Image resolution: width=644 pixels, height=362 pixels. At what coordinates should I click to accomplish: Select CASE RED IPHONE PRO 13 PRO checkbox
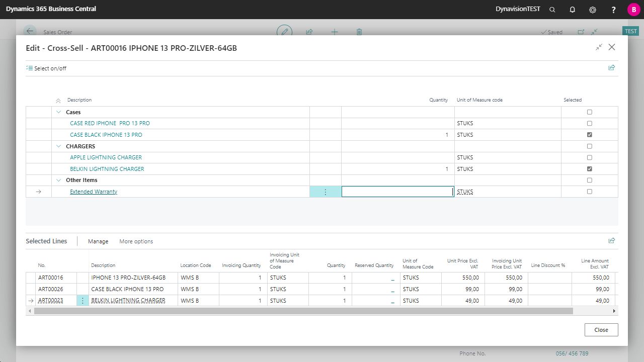point(590,123)
